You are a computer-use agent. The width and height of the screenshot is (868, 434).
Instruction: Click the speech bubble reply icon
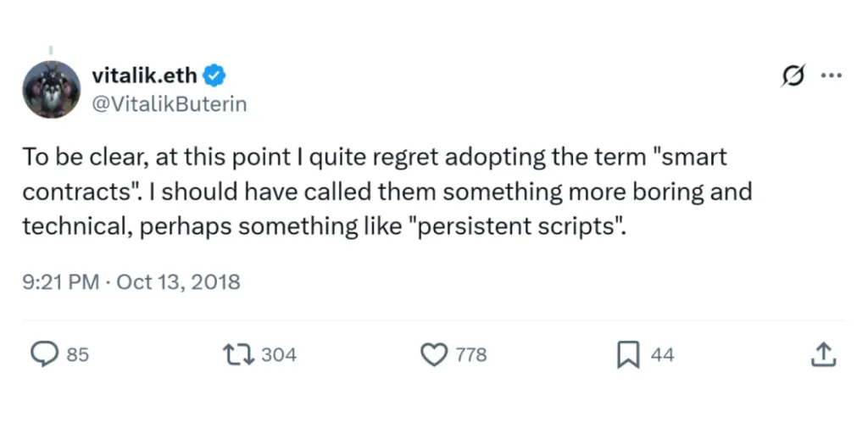pos(45,355)
